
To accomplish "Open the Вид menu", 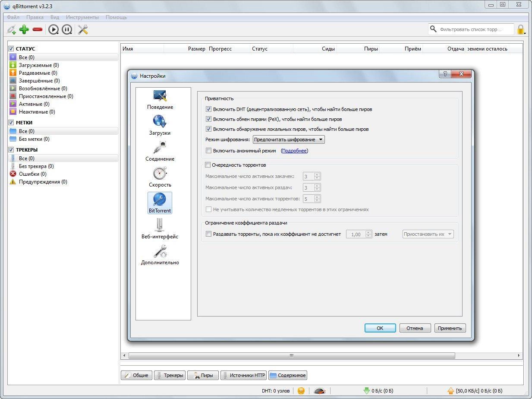I will [x=55, y=17].
